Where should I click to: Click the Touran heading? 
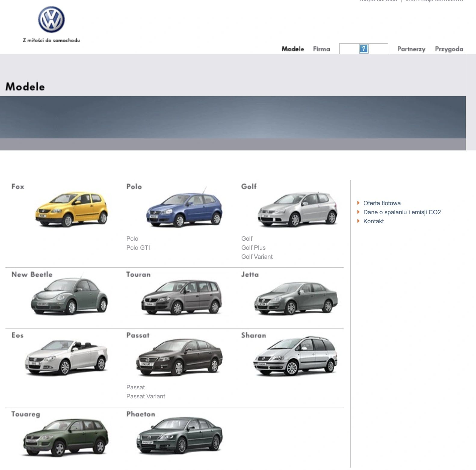point(138,274)
